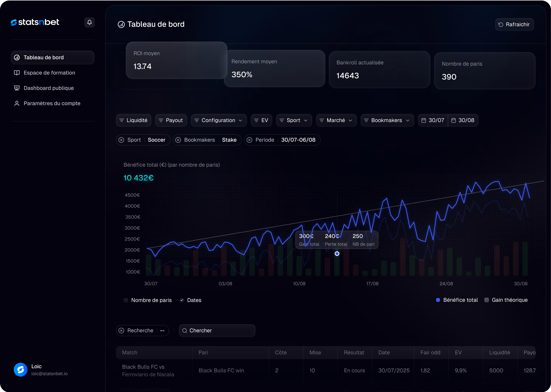Remove the Bookmakers Stake filter chip
551x392 pixels.
click(x=178, y=140)
